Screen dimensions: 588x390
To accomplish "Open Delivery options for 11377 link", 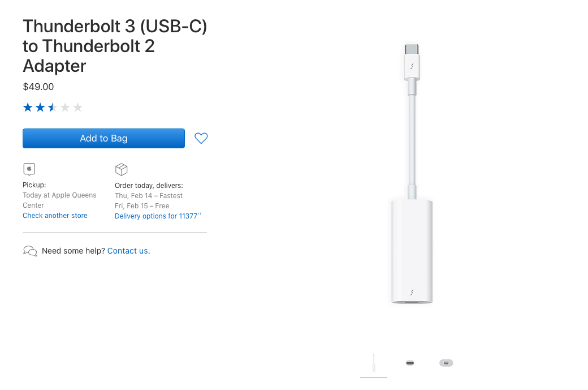I will [156, 216].
